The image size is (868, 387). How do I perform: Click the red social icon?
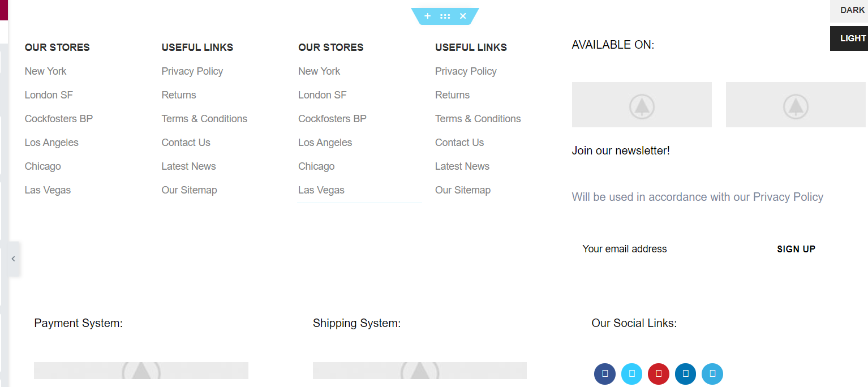pyautogui.click(x=659, y=374)
